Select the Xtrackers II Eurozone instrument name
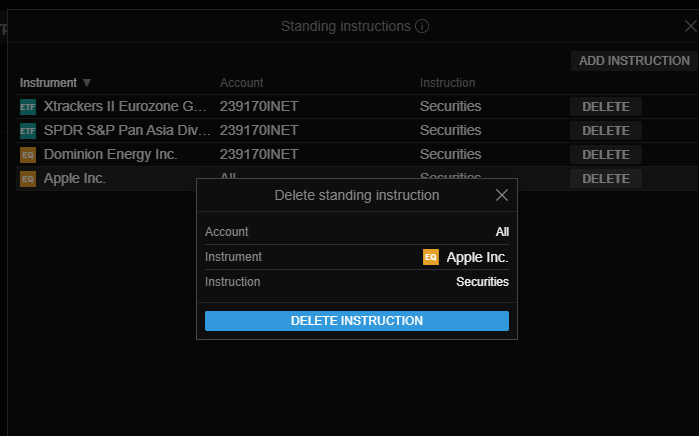This screenshot has height=436, width=699. (x=125, y=107)
